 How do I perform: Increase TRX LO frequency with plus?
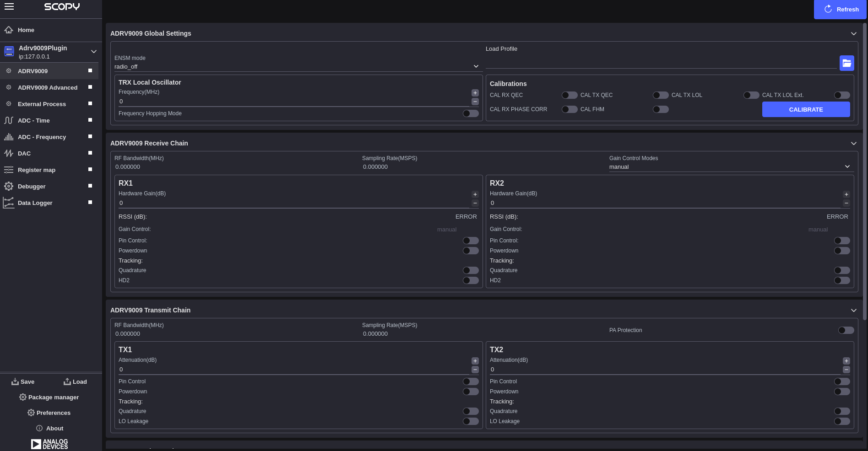click(475, 93)
